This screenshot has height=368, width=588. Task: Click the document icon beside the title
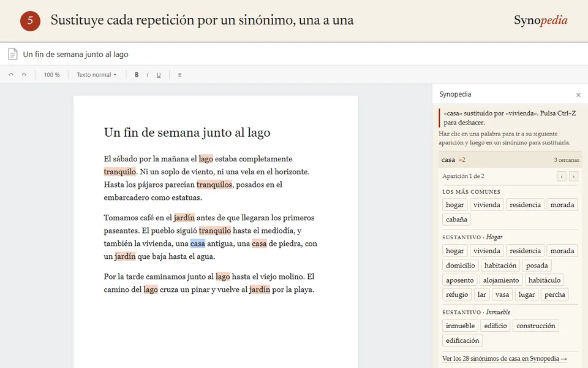coord(13,54)
